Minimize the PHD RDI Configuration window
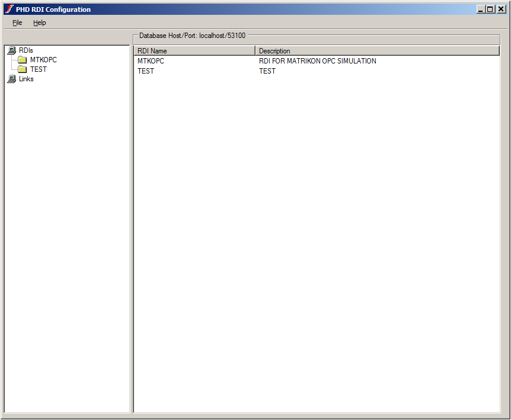511x420 pixels. tap(482, 9)
